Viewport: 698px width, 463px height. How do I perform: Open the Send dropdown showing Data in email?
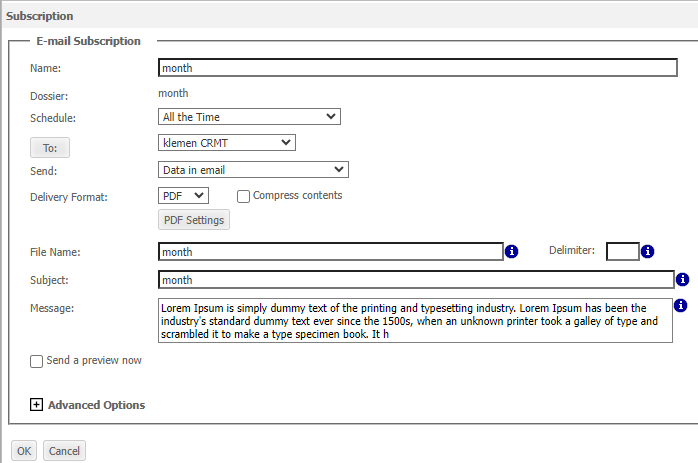pos(253,170)
